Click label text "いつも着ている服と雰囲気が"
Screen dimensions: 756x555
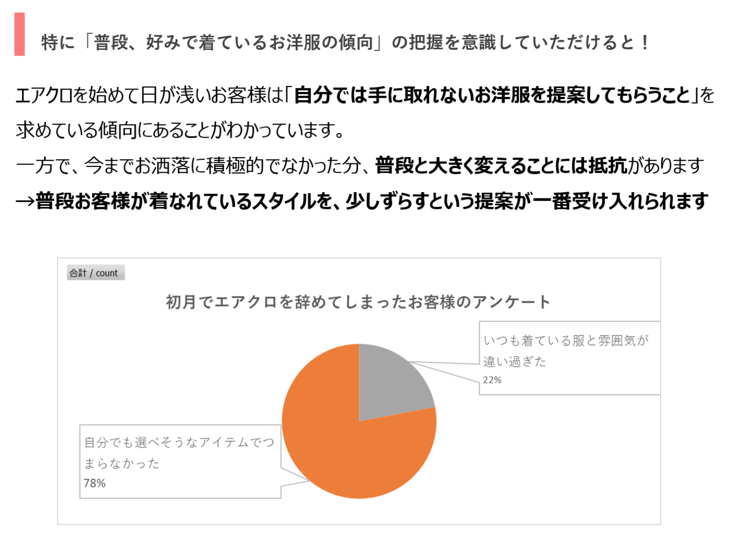pos(566,341)
